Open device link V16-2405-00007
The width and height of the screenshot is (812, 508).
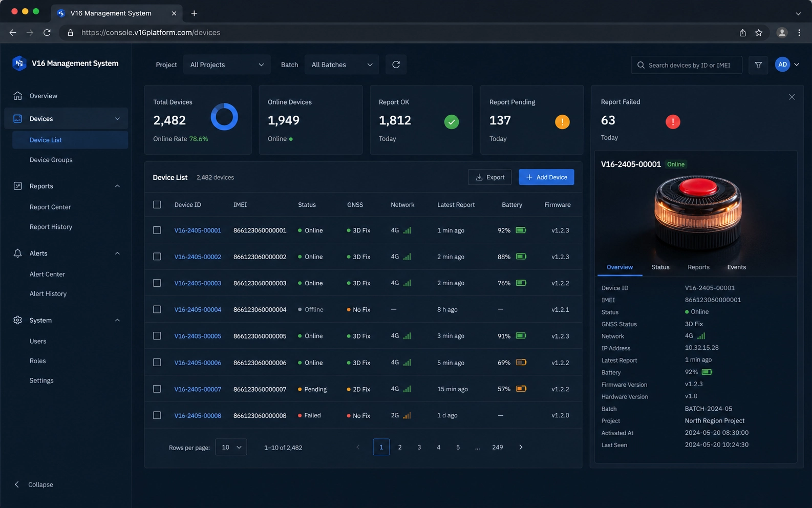click(198, 389)
